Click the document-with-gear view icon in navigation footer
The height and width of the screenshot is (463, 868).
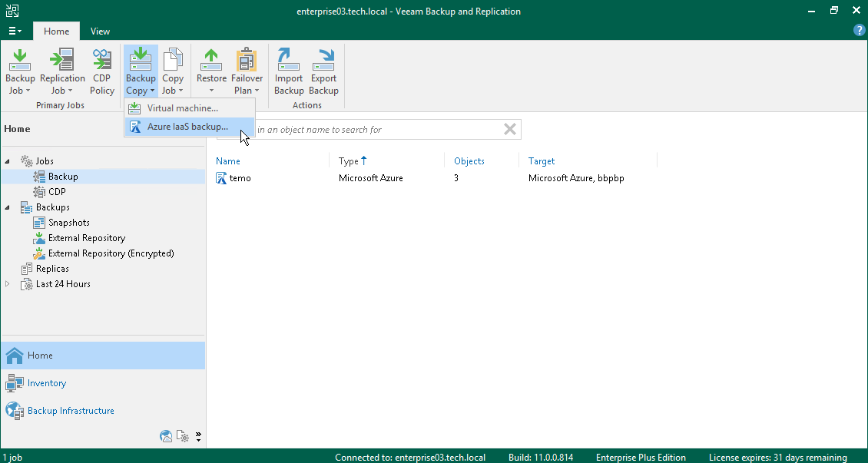[183, 436]
